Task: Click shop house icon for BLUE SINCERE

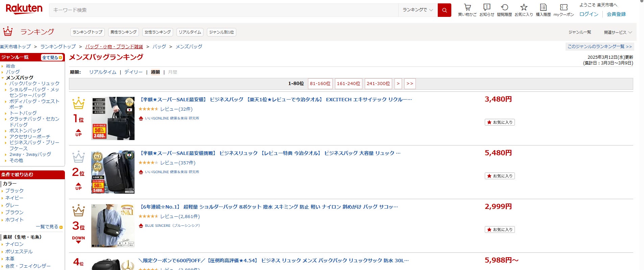Action: (141, 226)
